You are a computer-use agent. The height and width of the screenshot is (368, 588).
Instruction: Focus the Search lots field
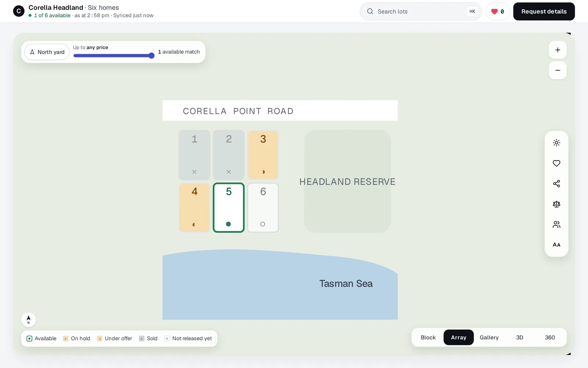[x=421, y=11]
